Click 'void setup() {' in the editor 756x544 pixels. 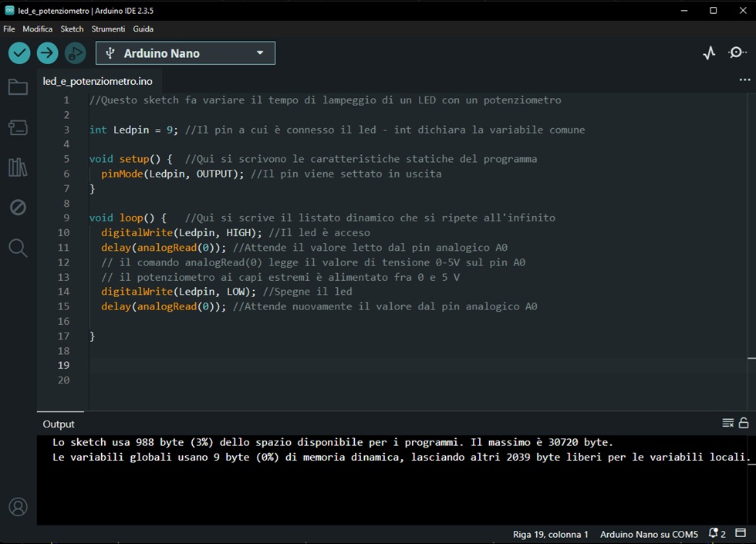coord(130,159)
